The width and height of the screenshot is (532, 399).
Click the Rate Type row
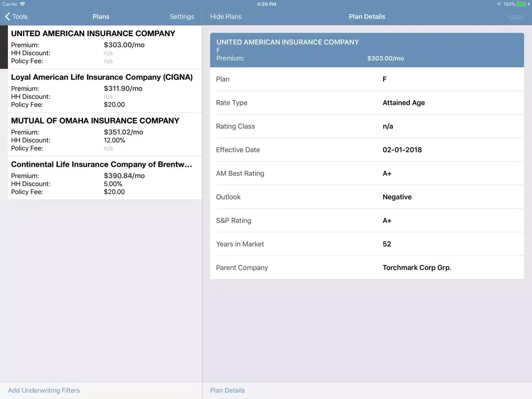coord(367,103)
